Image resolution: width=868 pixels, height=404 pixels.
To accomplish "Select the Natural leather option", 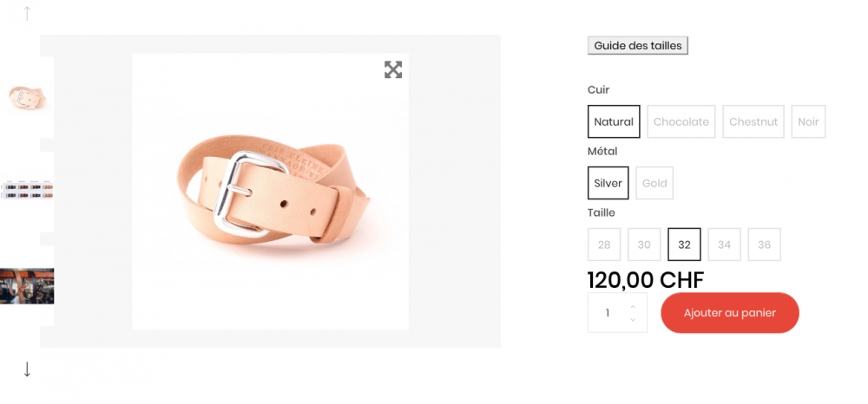I will [614, 122].
